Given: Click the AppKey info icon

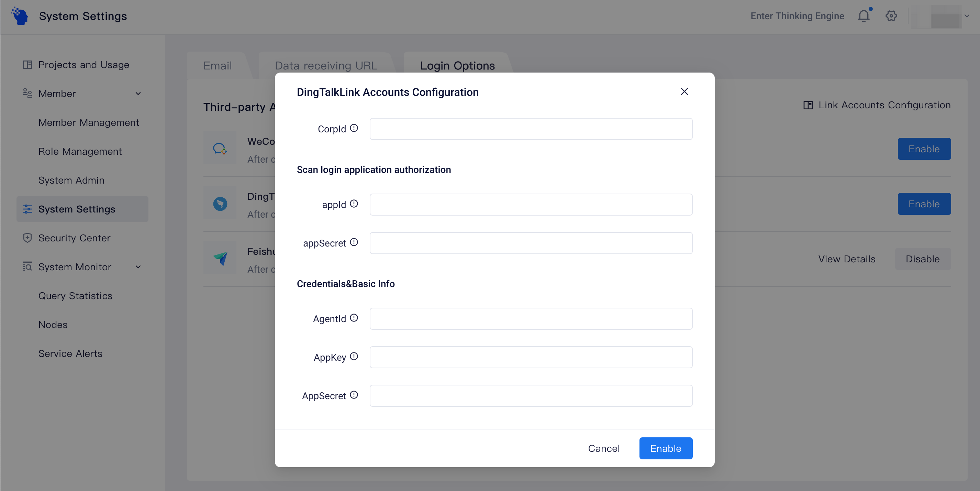Looking at the screenshot, I should [354, 357].
